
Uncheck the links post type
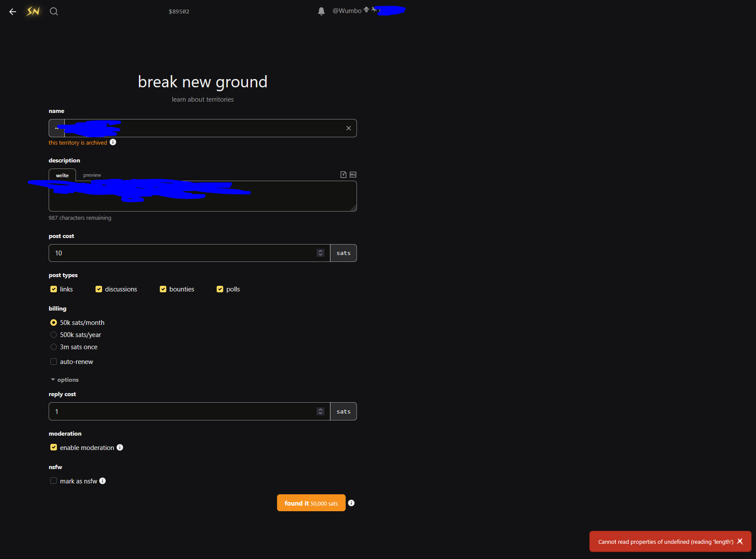(54, 289)
